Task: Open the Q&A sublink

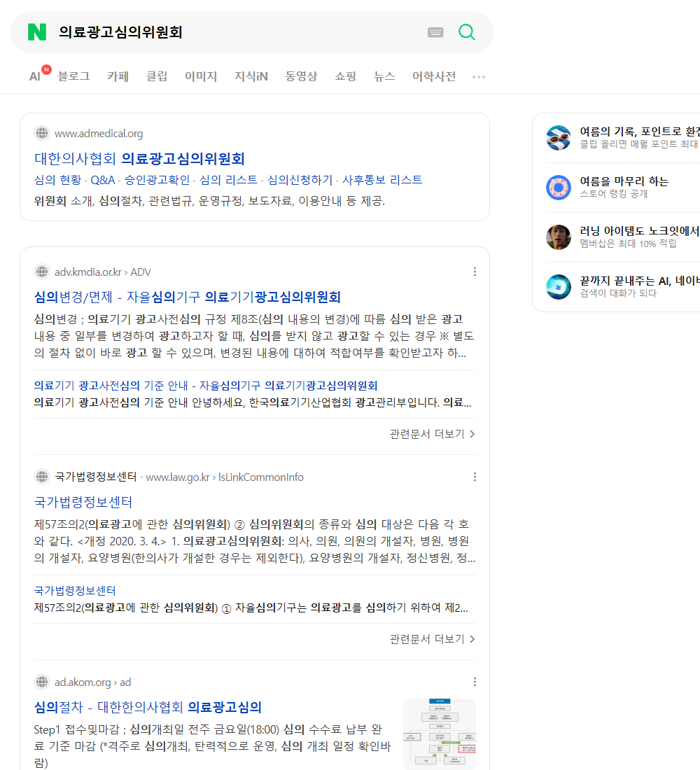Action: pos(103,180)
